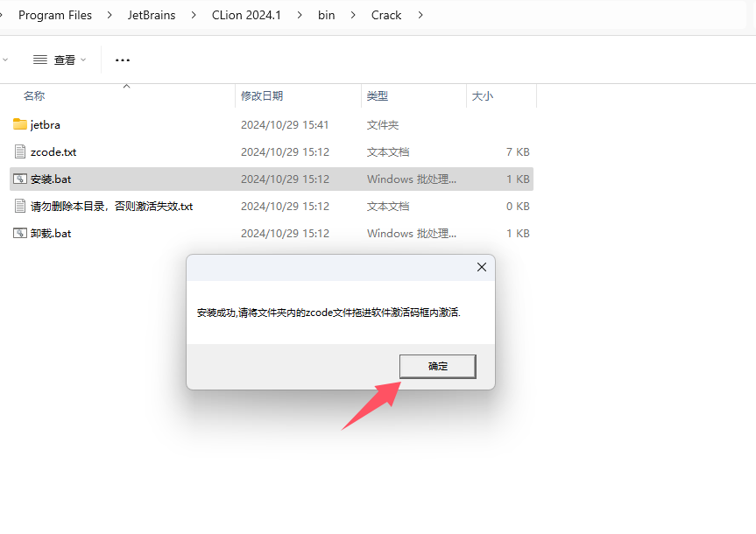This screenshot has width=756, height=534.
Task: Select file name 卸载.bat
Action: point(51,233)
